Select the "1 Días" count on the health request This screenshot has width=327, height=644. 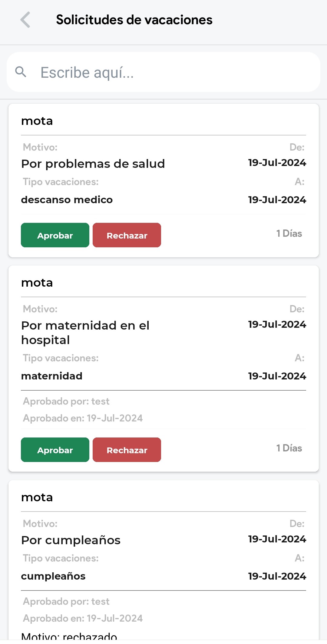[289, 234]
